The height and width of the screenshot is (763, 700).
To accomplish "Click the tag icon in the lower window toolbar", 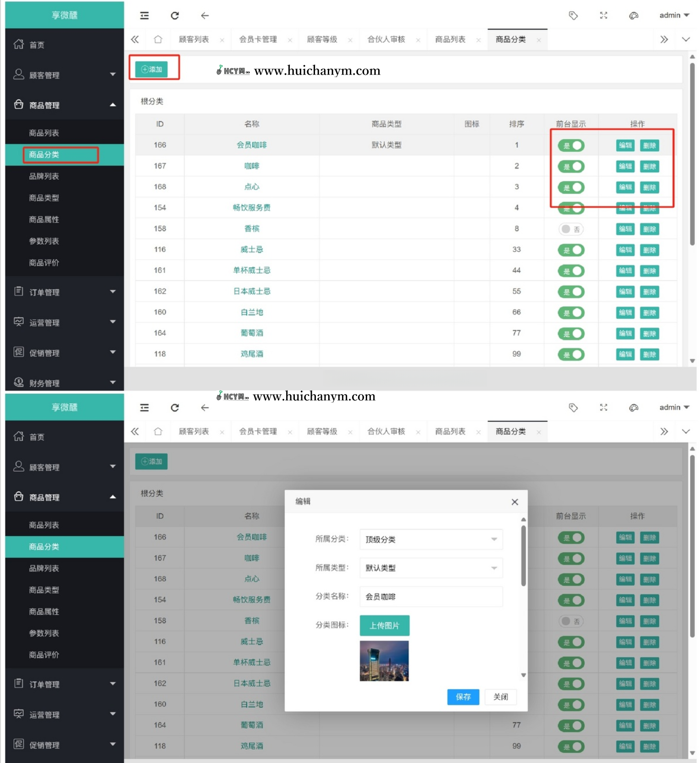I will coord(573,408).
